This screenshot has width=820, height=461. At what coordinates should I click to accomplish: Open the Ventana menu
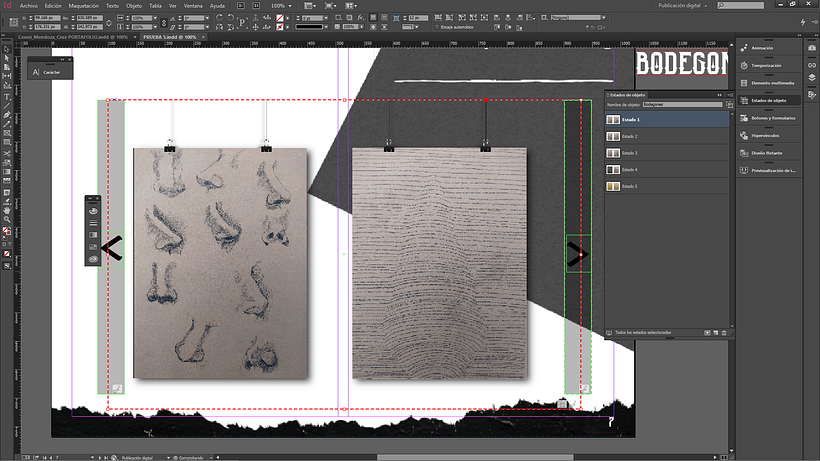(192, 5)
